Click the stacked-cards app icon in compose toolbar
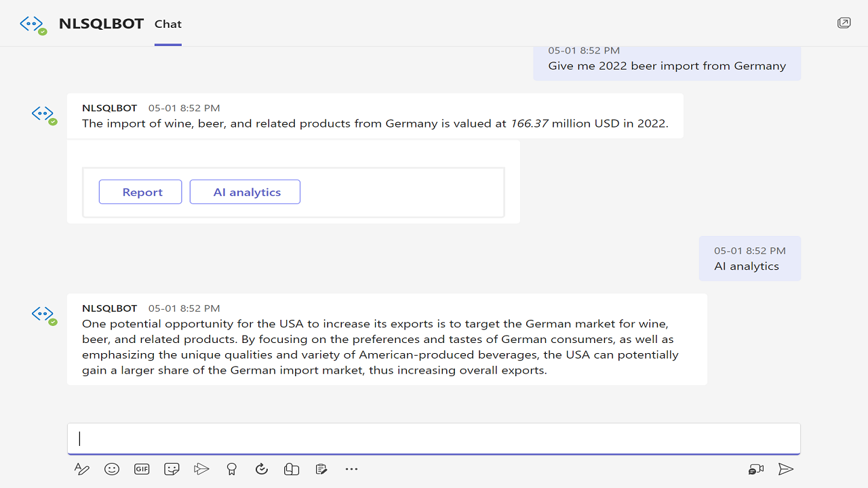868x488 pixels. pyautogui.click(x=292, y=469)
